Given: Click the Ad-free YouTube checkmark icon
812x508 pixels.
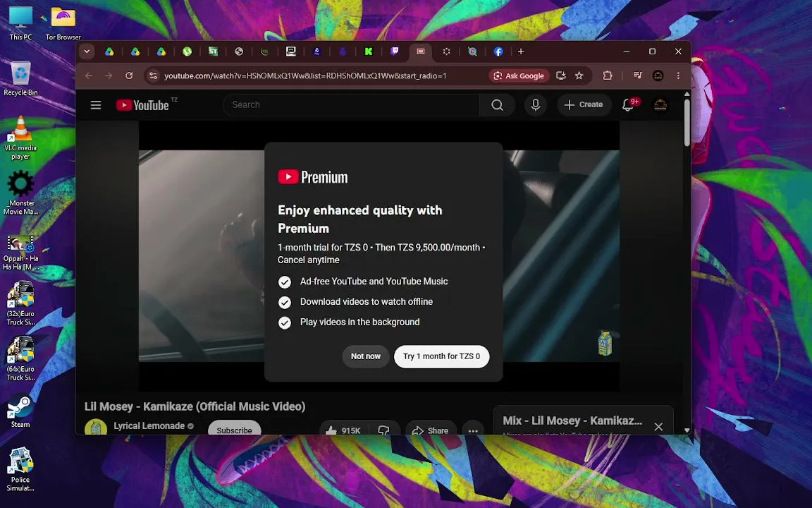Looking at the screenshot, I should pos(284,282).
